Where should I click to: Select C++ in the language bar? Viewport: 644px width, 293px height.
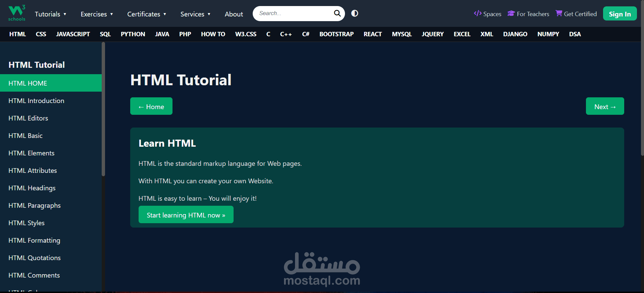(x=286, y=34)
